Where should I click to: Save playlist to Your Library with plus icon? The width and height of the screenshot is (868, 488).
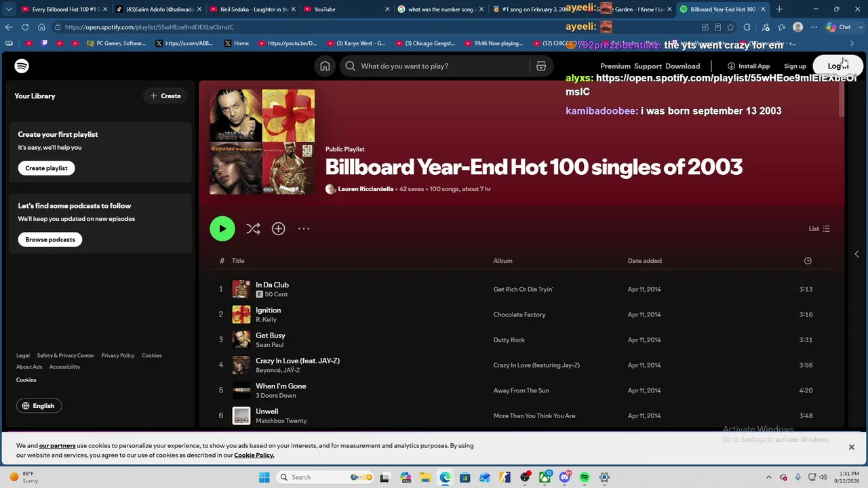[x=278, y=228]
